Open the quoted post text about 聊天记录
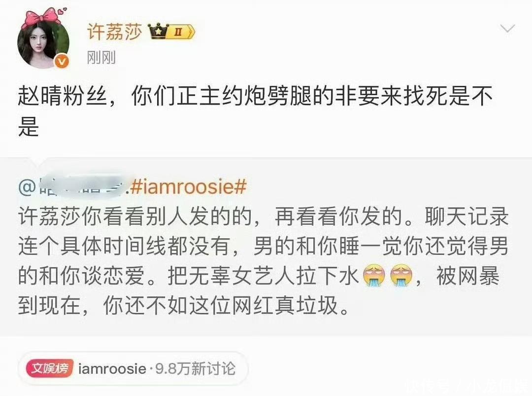 (x=263, y=260)
